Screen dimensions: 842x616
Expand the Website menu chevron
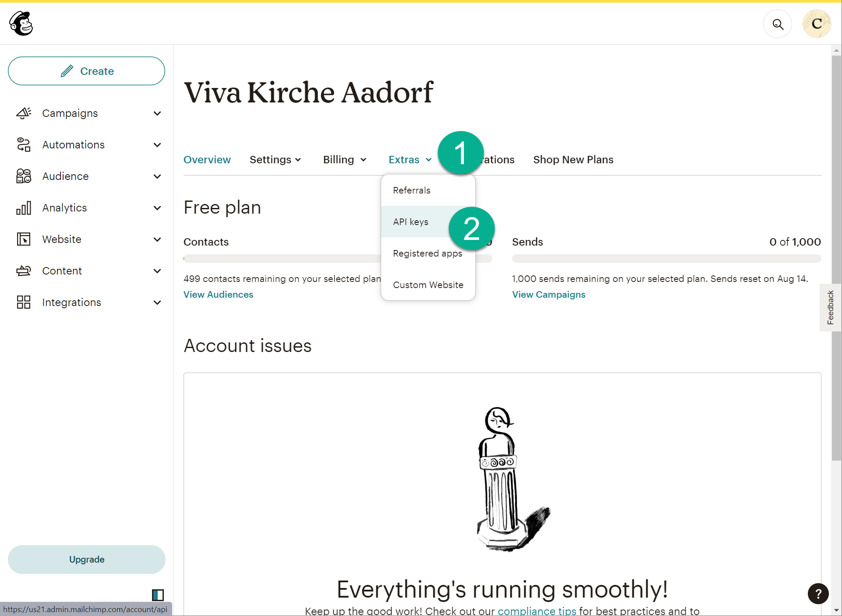(157, 239)
